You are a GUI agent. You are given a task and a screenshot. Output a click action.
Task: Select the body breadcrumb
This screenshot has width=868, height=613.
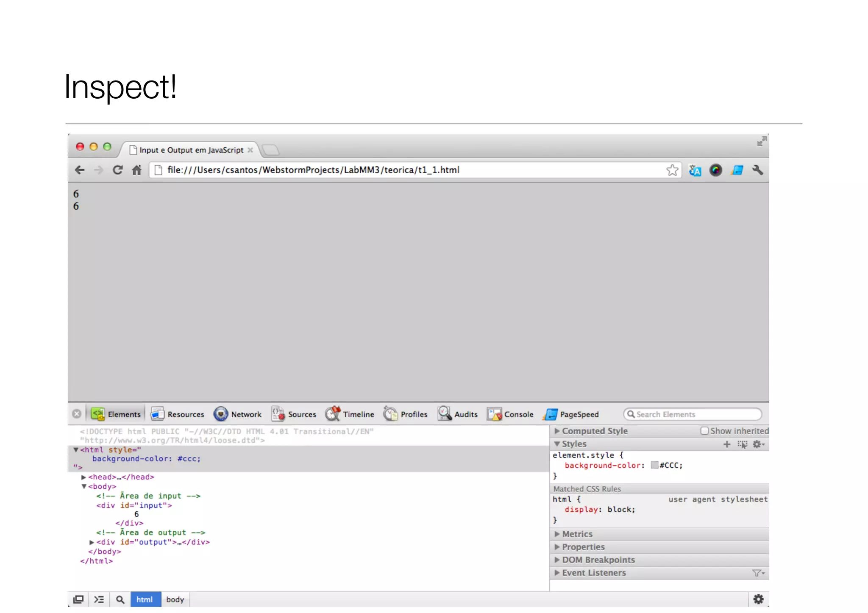click(x=175, y=599)
